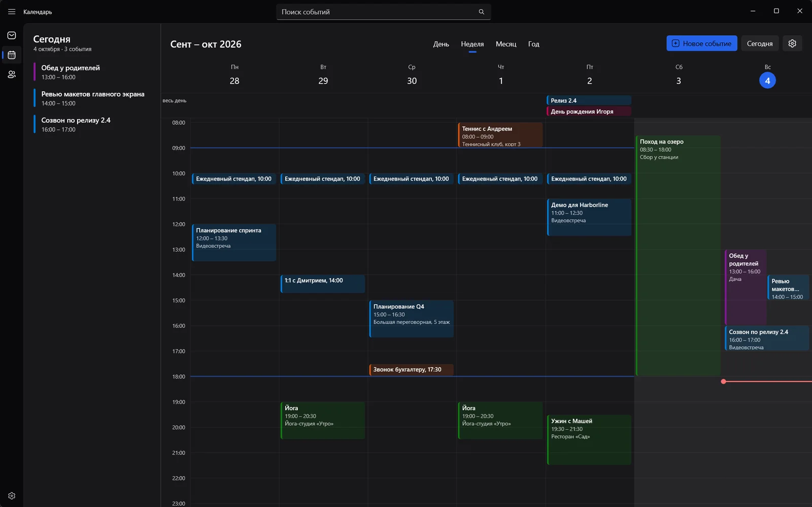Open Monday's Ежедневный стендап event
812x507 pixels.
point(234,179)
